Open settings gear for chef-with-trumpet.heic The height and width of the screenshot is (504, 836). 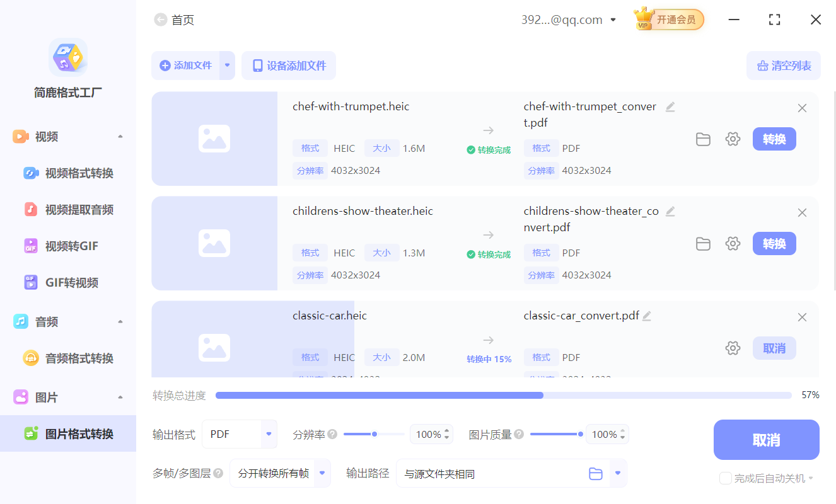[733, 139]
